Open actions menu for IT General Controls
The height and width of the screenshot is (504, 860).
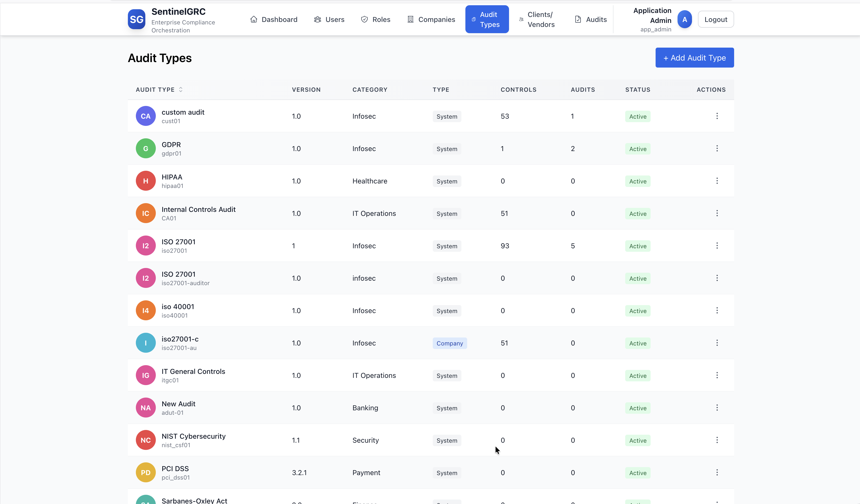pos(717,375)
